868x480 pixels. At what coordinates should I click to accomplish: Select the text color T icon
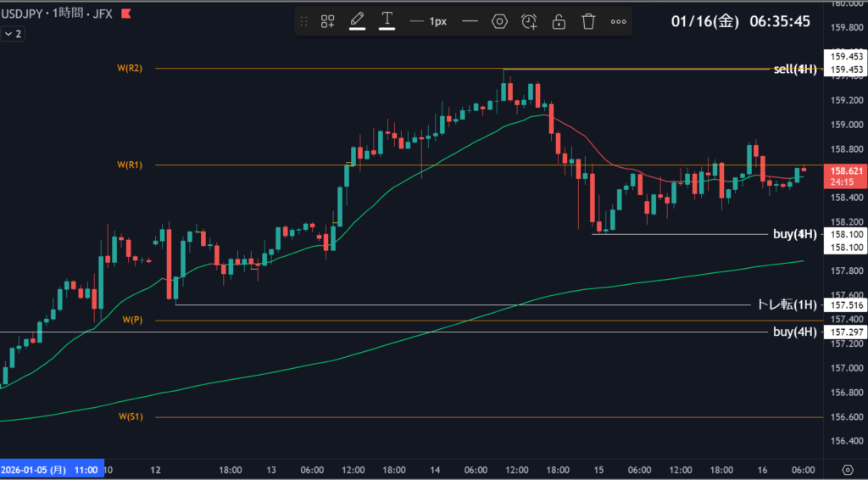387,21
